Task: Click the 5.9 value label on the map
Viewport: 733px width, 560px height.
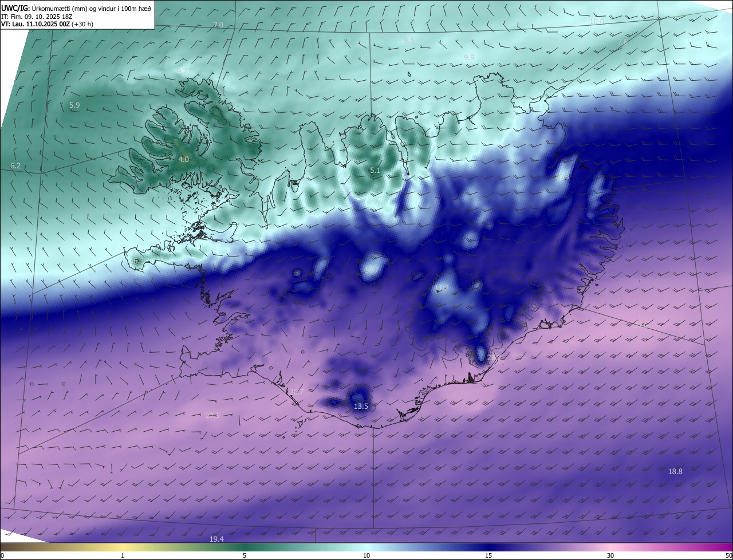Action: pyautogui.click(x=74, y=105)
